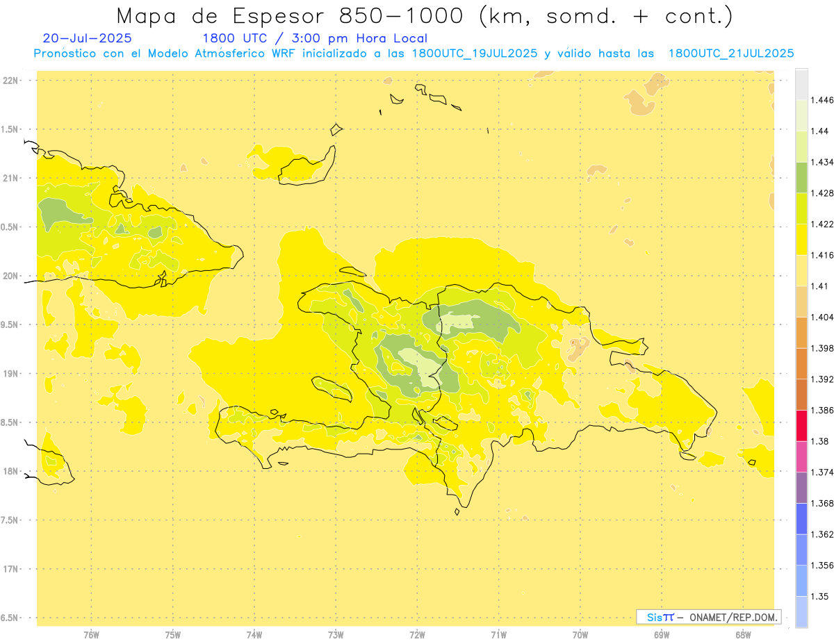Screen dimensions: 834x644
Task: Pick the pale yellow 1.41–1.416 legend color
Action: [x=801, y=270]
